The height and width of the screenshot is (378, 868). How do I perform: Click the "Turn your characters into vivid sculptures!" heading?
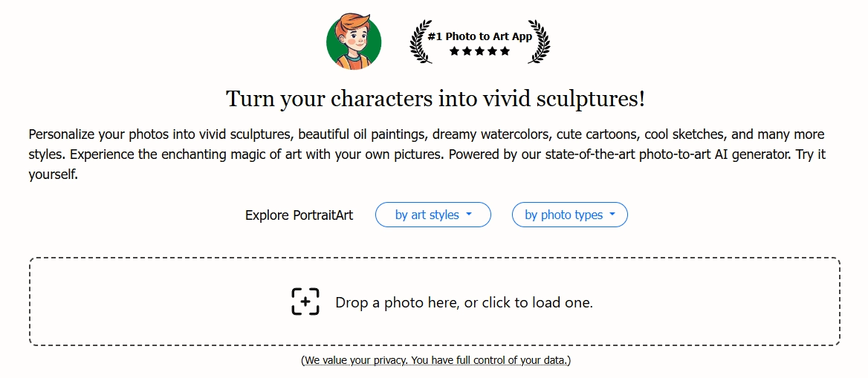[435, 98]
